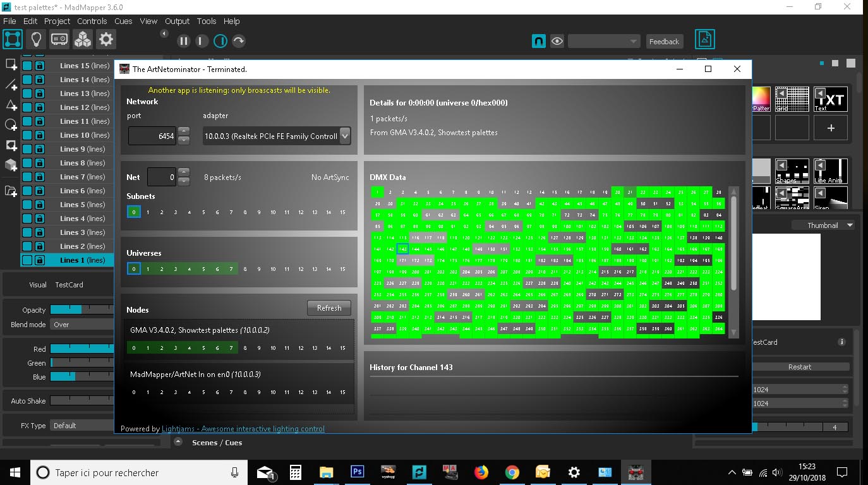This screenshot has width=868, height=485.
Task: Add a new group folder icon
Action: [11, 191]
